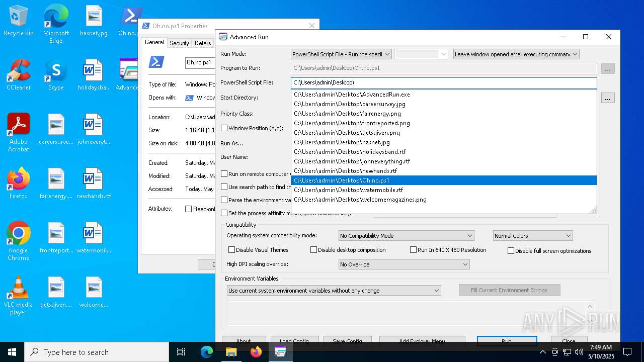The image size is (644, 362).
Task: Select the watermobile document desktop icon
Action: point(94,238)
